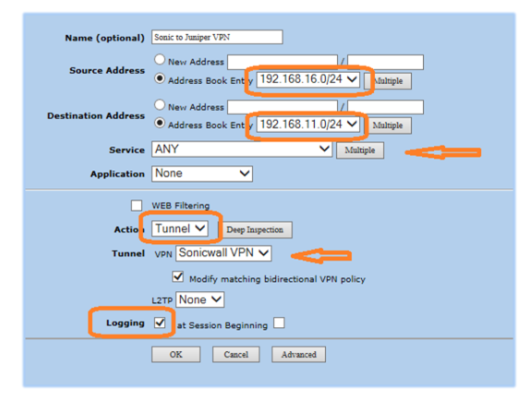532x400 pixels.
Task: Confirm the policy with OK button
Action: coord(175,355)
